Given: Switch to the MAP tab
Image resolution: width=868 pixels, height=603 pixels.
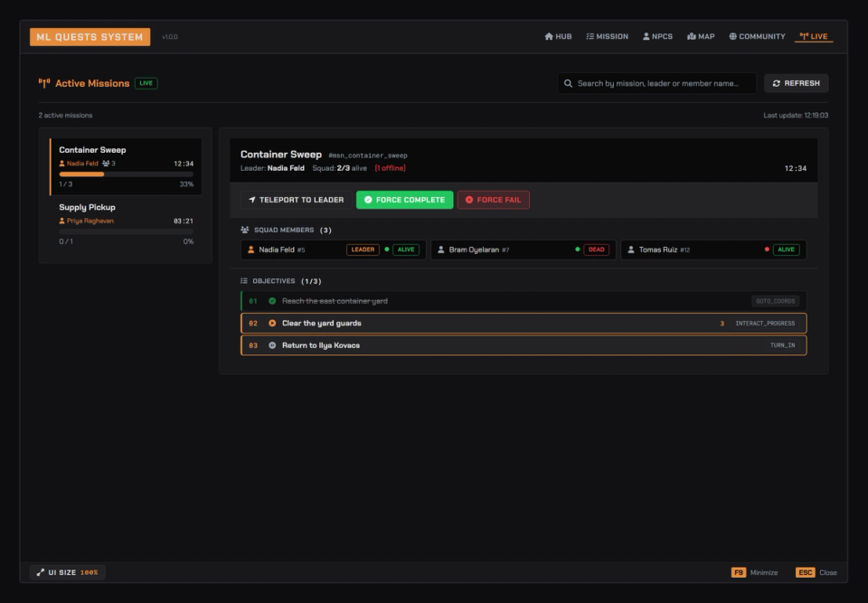Looking at the screenshot, I should point(701,36).
